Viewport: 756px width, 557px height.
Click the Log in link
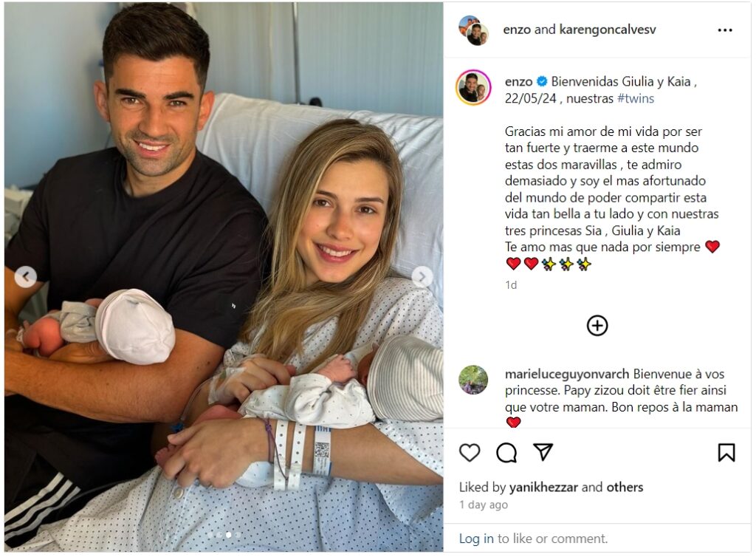coord(476,539)
